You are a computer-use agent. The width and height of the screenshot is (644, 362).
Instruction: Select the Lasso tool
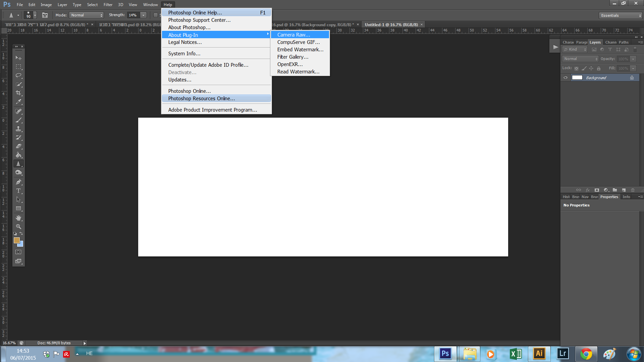18,75
